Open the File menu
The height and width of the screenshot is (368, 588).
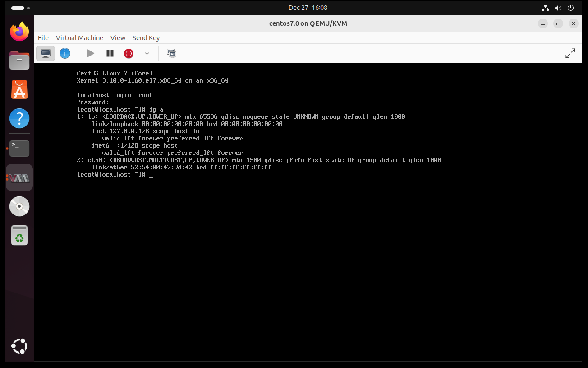[x=43, y=38]
